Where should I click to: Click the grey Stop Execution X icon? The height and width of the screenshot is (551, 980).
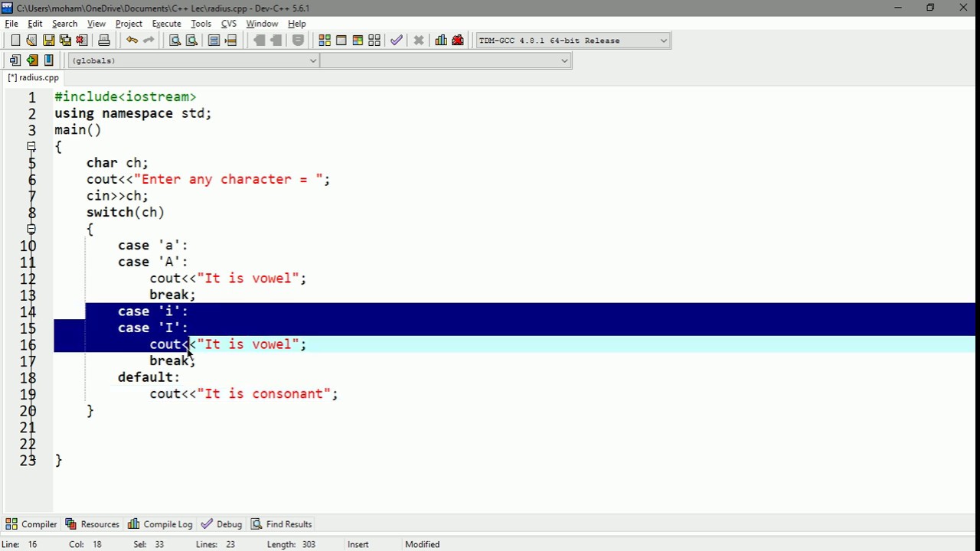419,41
